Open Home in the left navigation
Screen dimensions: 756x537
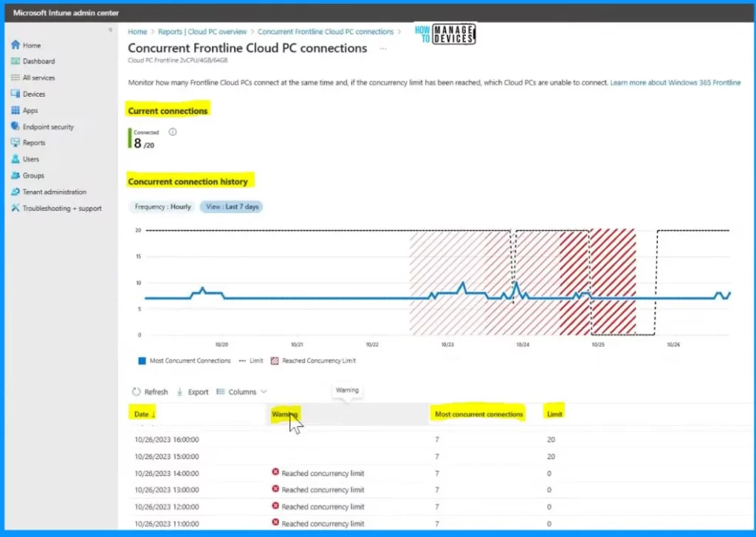tap(32, 45)
